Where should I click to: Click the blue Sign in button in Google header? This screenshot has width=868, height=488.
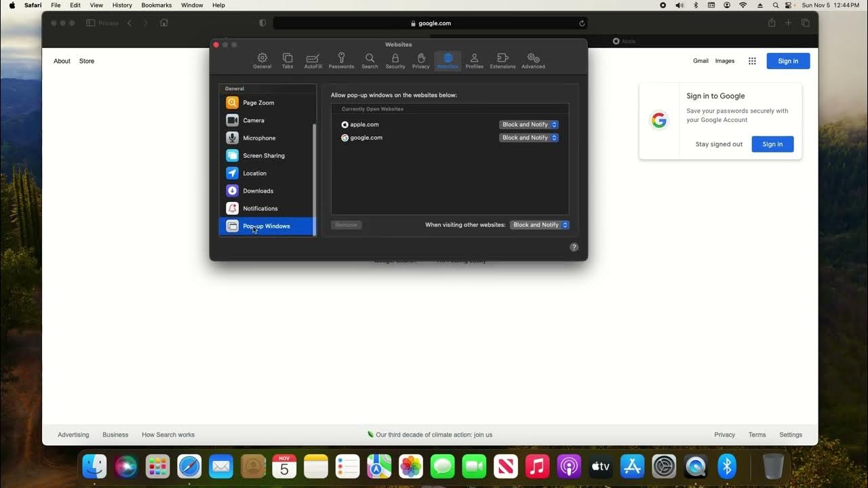point(788,61)
